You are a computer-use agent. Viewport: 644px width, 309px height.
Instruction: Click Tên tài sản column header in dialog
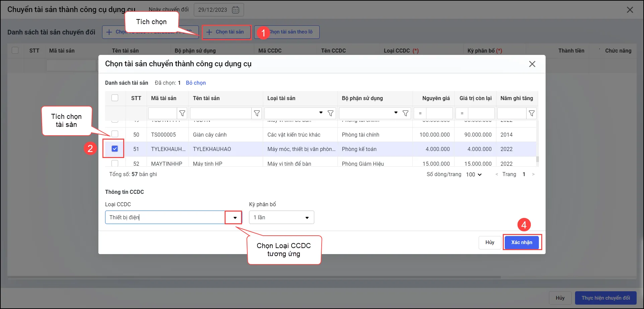(206, 98)
